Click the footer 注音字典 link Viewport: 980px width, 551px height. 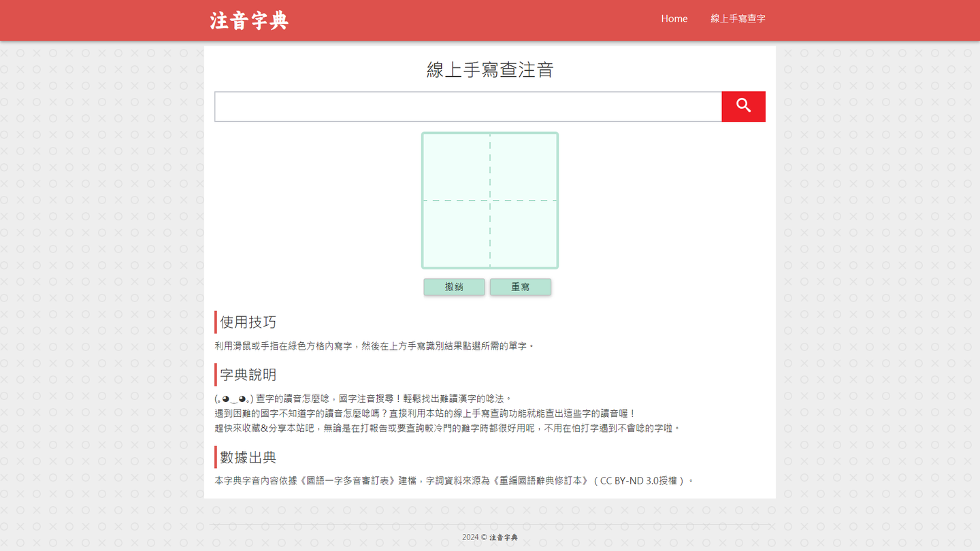504,537
